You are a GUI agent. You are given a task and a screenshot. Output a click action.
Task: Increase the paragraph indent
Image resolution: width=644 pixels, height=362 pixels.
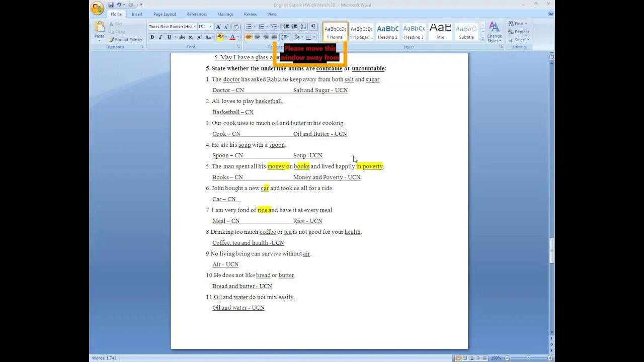(294, 27)
